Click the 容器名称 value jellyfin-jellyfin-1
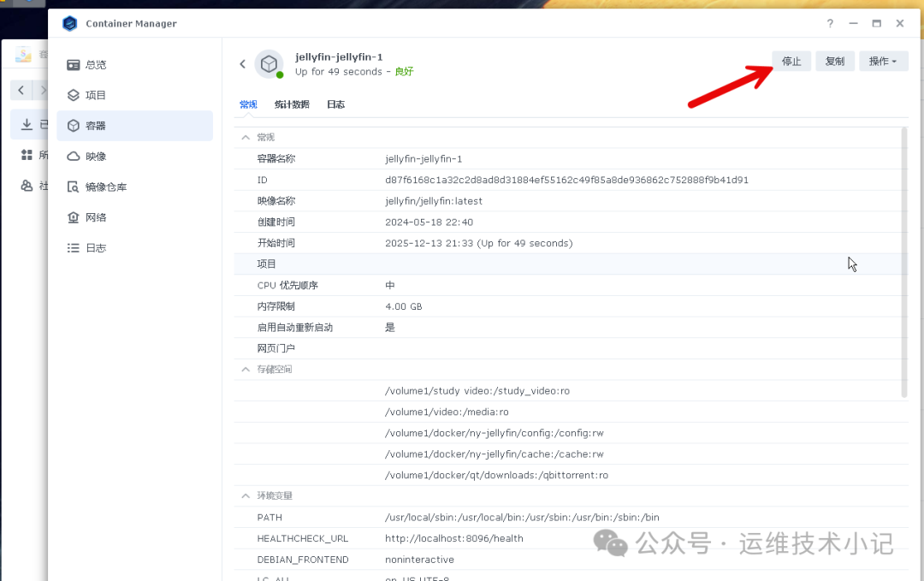924x581 pixels. [423, 158]
